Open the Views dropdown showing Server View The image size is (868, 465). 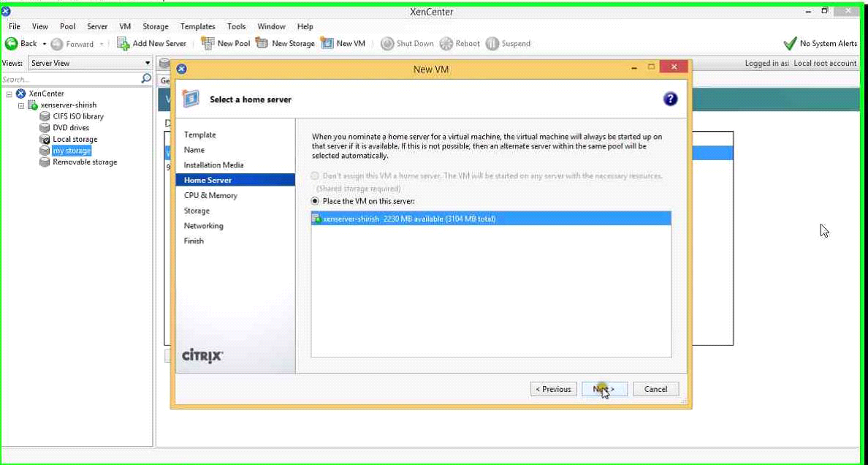point(90,63)
